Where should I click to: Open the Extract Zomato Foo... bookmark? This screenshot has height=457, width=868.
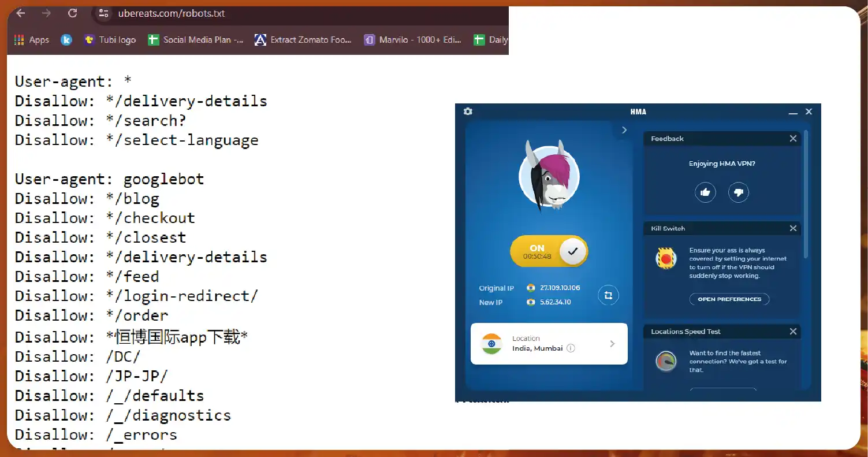point(303,40)
